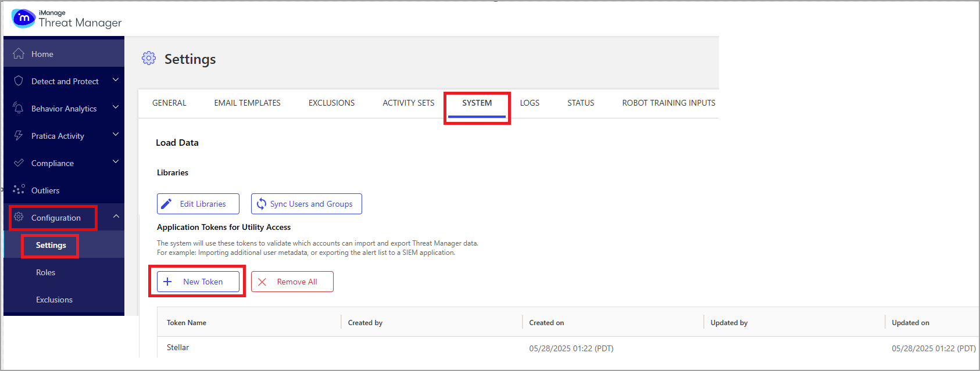Select the Stellar token row

[178, 348]
